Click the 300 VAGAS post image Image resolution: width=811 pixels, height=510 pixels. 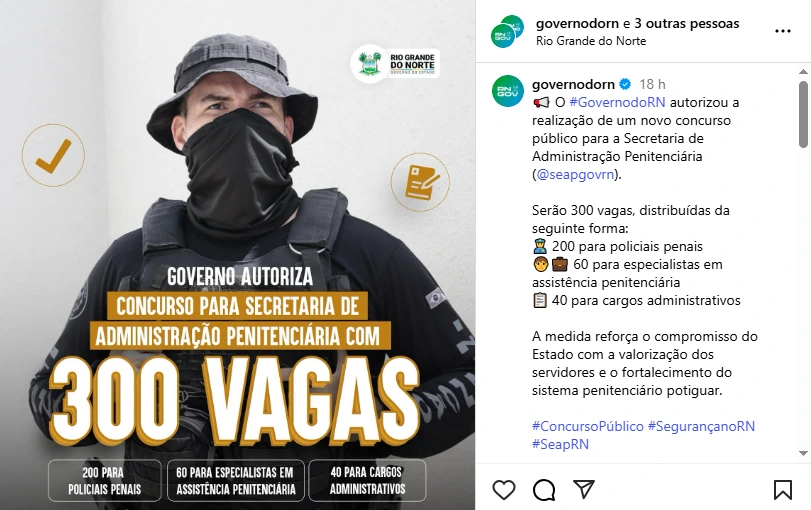pos(237,255)
